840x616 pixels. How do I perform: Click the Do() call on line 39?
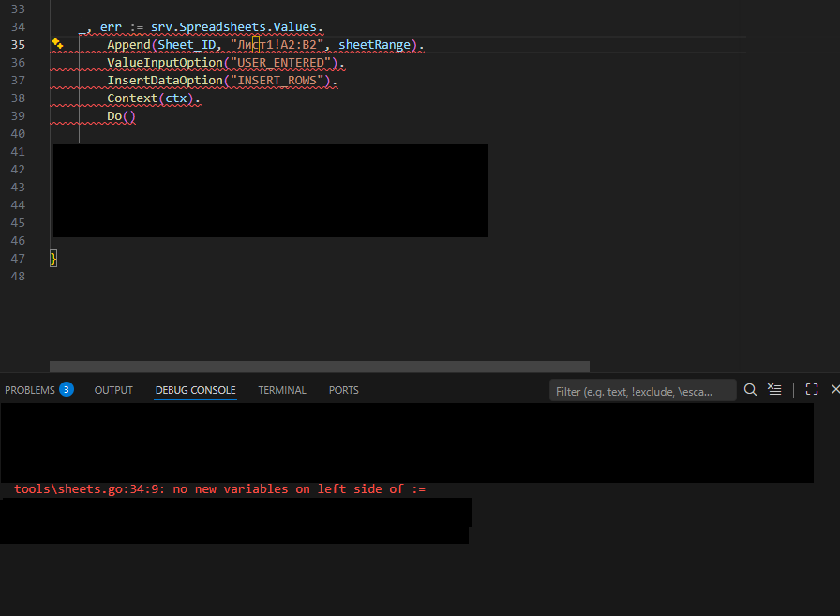(121, 116)
